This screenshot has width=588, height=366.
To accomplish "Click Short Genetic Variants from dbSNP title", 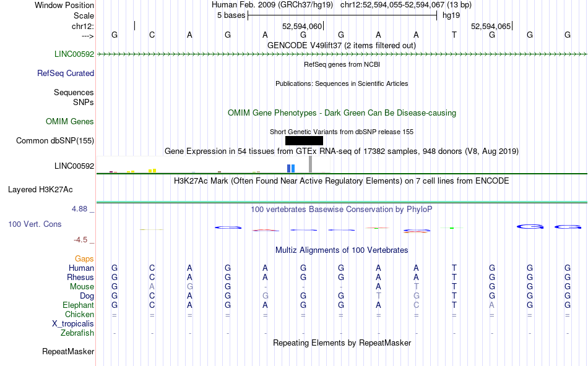I will (342, 132).
